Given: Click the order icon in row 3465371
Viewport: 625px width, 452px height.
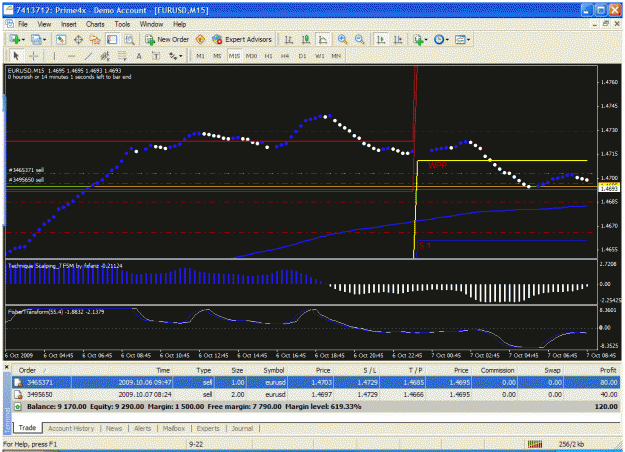Looking at the screenshot, I should click(18, 383).
